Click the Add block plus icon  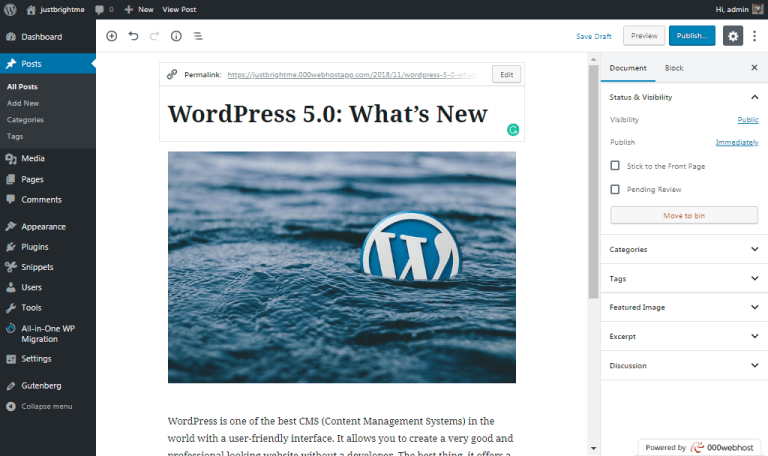[x=112, y=36]
